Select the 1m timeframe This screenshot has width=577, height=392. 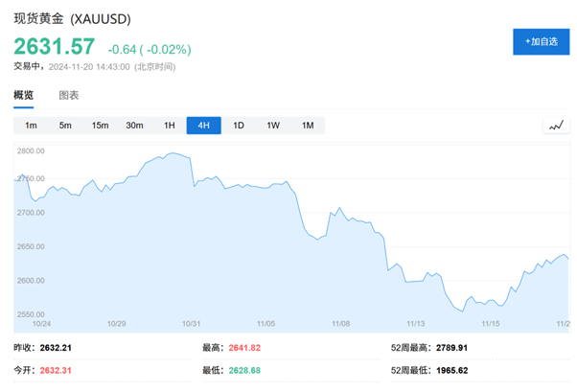tap(31, 126)
